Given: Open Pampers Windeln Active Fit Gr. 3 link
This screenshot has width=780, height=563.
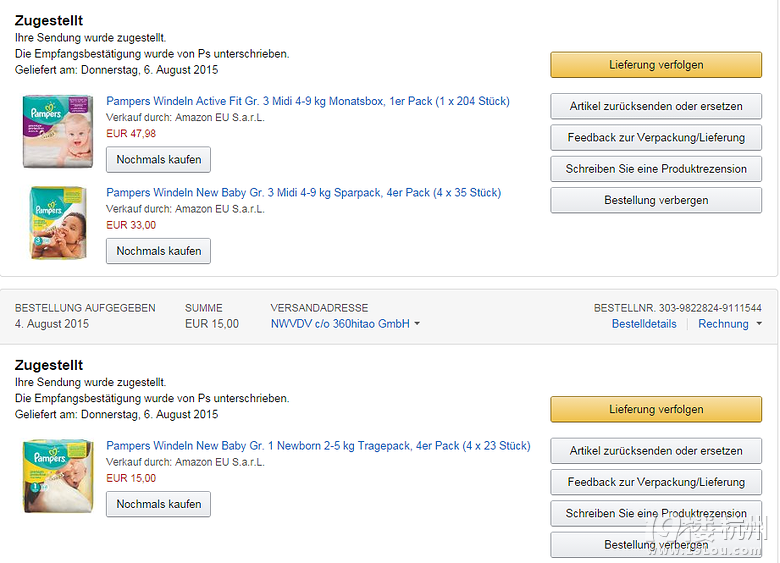Looking at the screenshot, I should coord(308,101).
